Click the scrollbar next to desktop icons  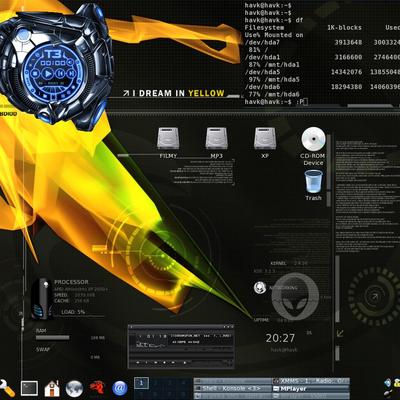point(329,170)
